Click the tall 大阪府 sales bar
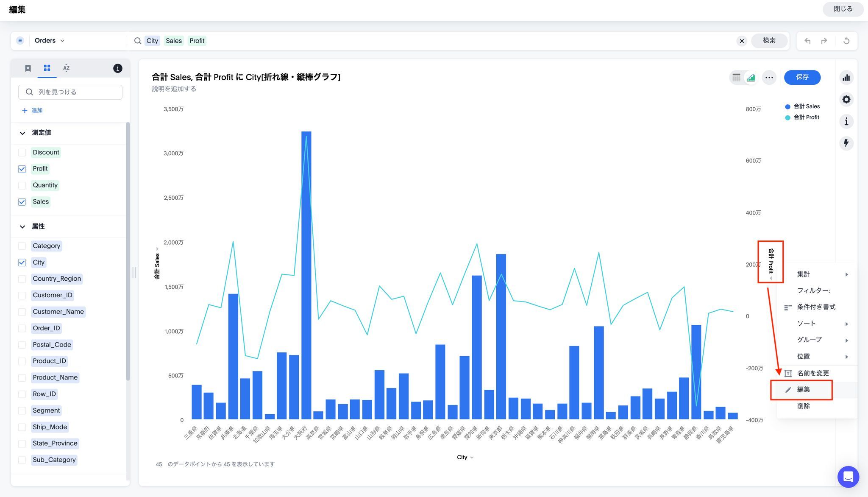 coord(306,276)
